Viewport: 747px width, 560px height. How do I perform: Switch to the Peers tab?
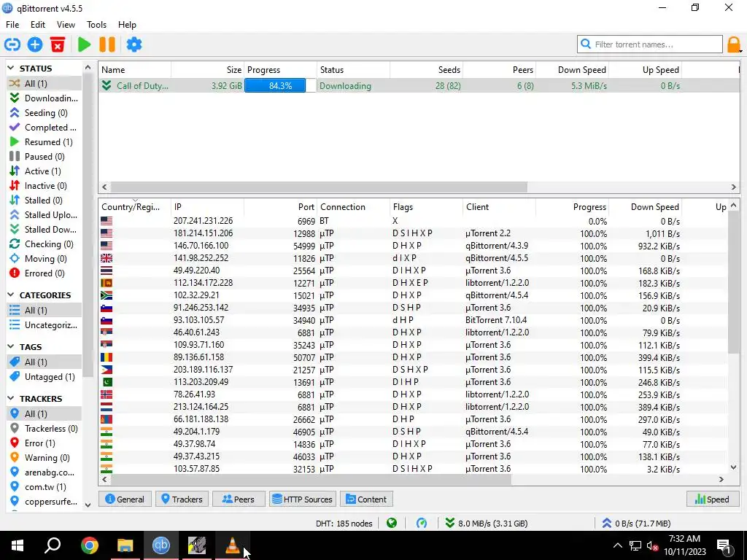coord(239,499)
